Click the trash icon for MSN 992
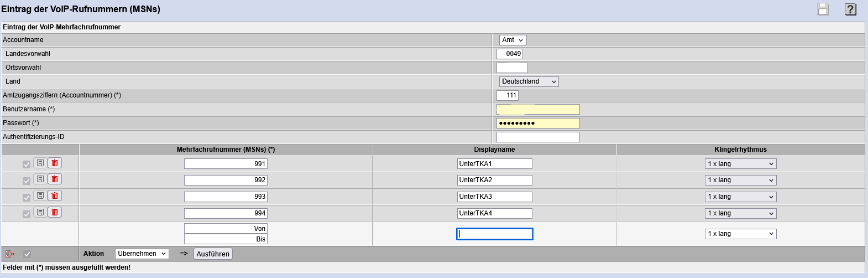Screen dimensions: 868x278 pyautogui.click(x=55, y=179)
